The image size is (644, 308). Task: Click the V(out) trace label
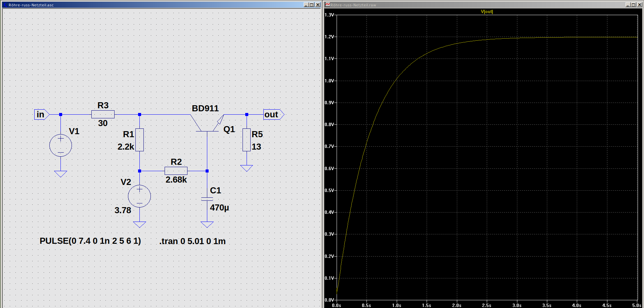tap(487, 11)
